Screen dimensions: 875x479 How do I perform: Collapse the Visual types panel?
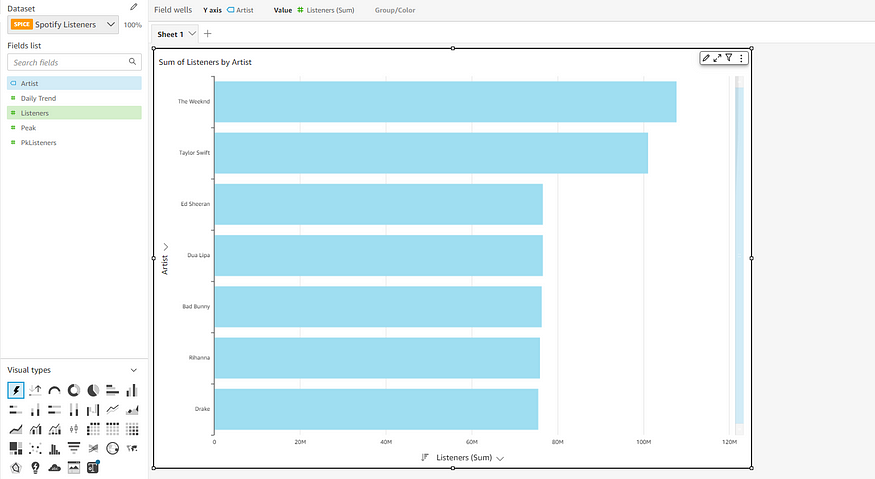(x=133, y=370)
